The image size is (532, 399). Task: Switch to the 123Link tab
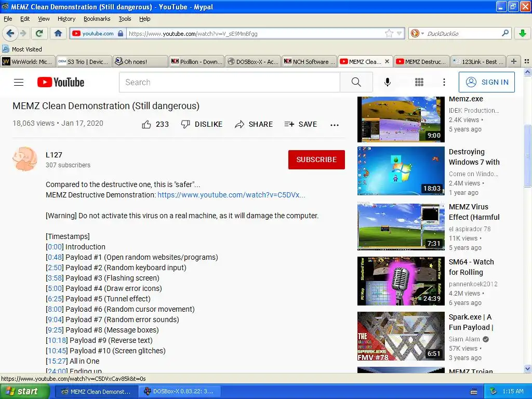(x=478, y=61)
